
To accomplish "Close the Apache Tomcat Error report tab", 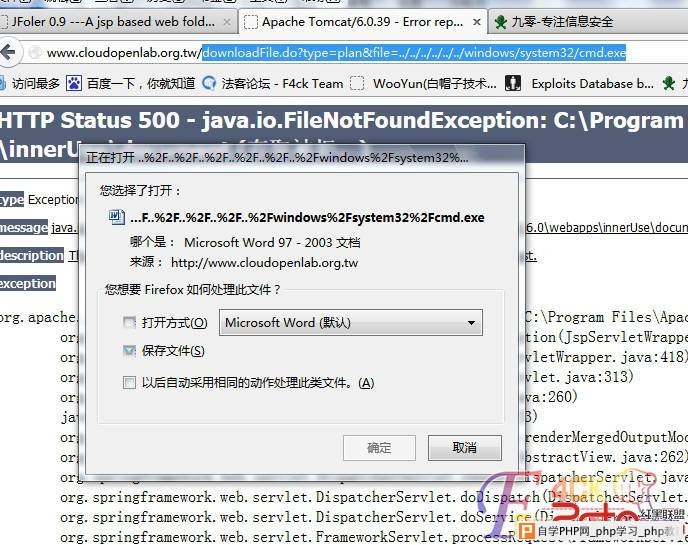I will [x=477, y=22].
